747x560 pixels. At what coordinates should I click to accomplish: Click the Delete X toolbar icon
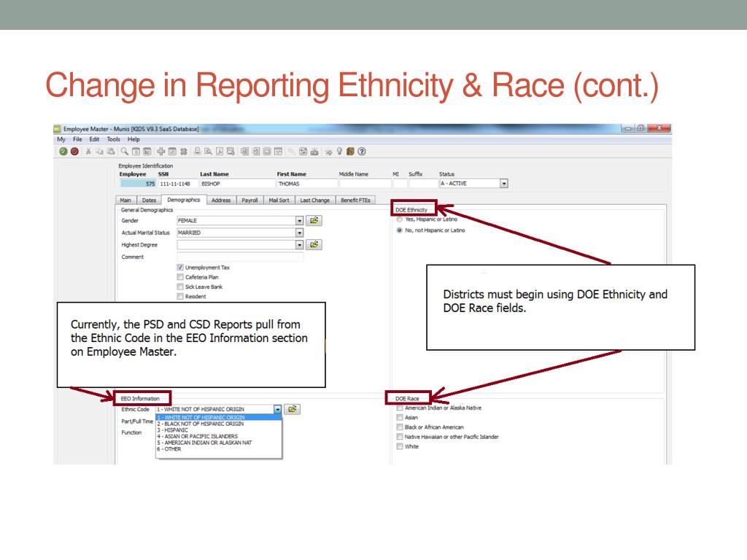[x=183, y=152]
